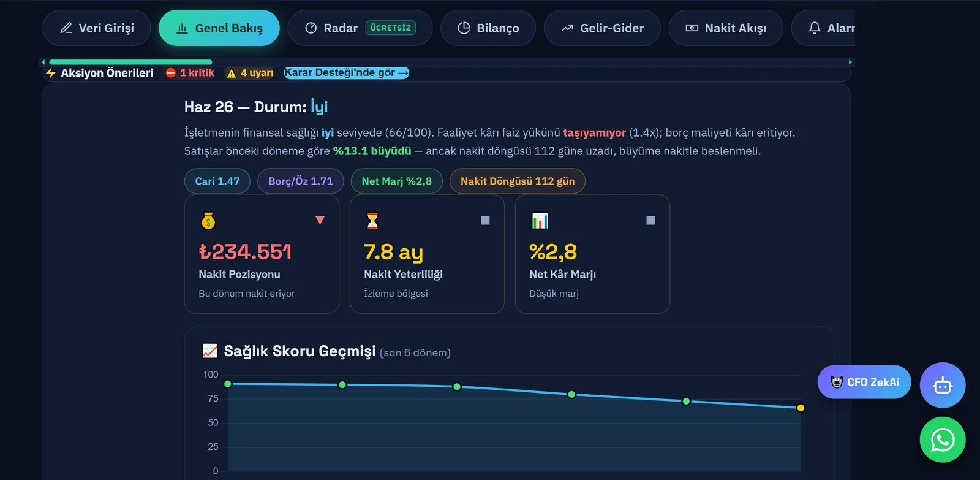Viewport: 980px width, 480px height.
Task: Click the square indicator on Net Kâr Marjı card
Action: pyautogui.click(x=650, y=220)
